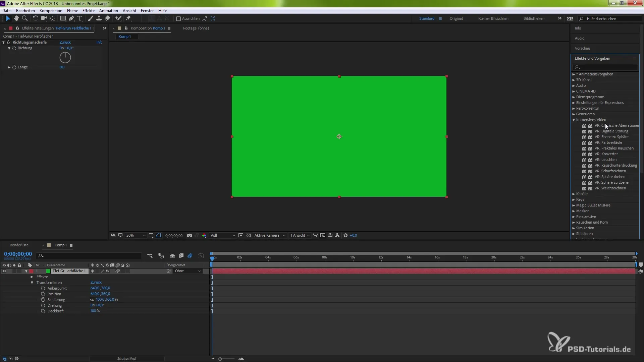Enable keyframing stopwatch for Skalierung
This screenshot has width=644, height=362.
[43, 300]
